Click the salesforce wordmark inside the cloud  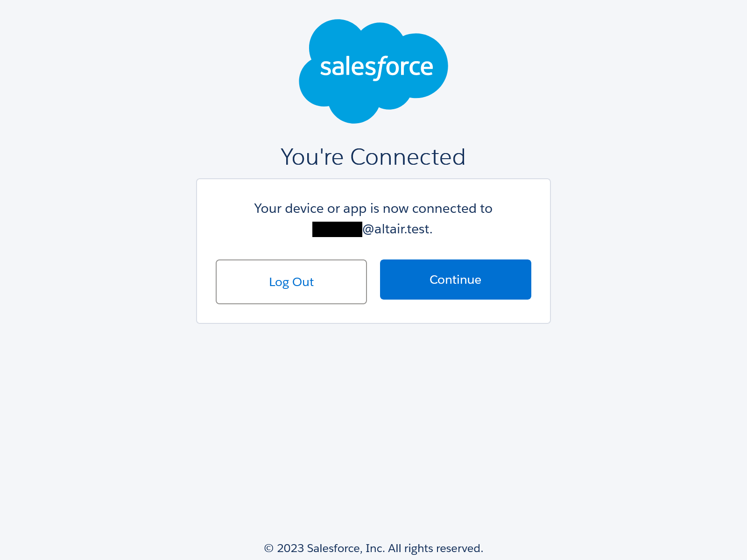click(377, 67)
